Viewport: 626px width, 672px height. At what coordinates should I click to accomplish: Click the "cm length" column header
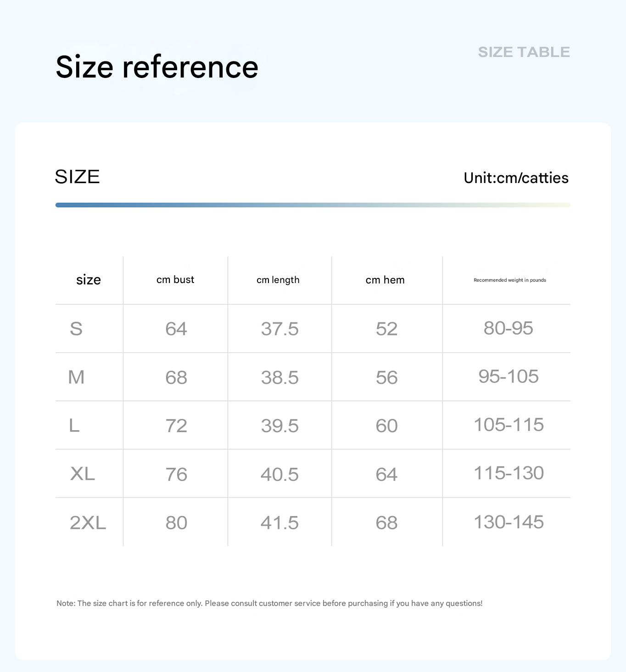point(278,280)
